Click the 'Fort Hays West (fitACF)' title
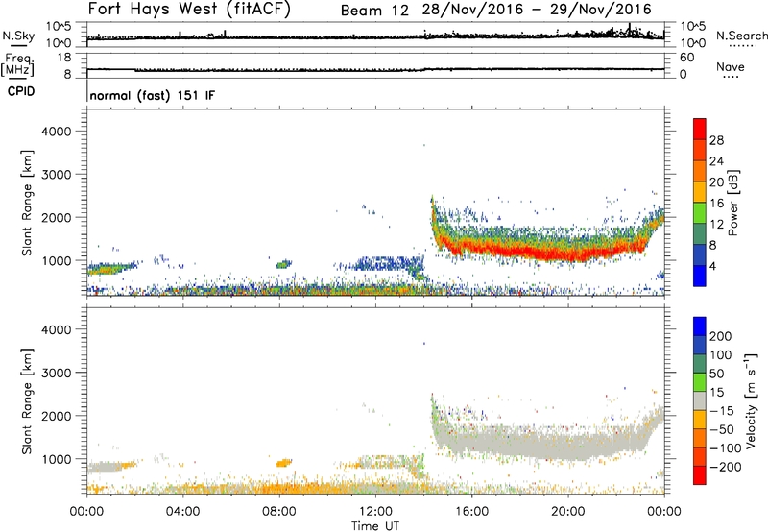The height and width of the screenshot is (532, 768). pos(189,10)
